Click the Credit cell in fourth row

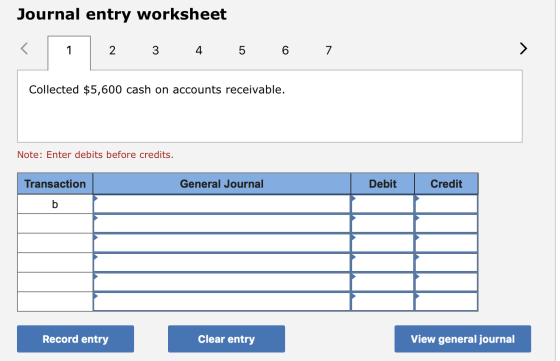point(446,262)
